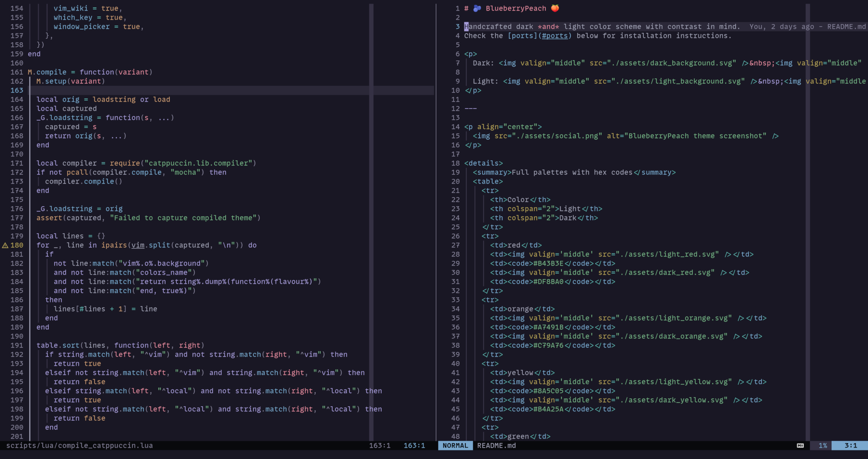Viewport: 868px width, 459px height.
Task: Click 'Full palettes with hex codes' summary text
Action: (572, 172)
